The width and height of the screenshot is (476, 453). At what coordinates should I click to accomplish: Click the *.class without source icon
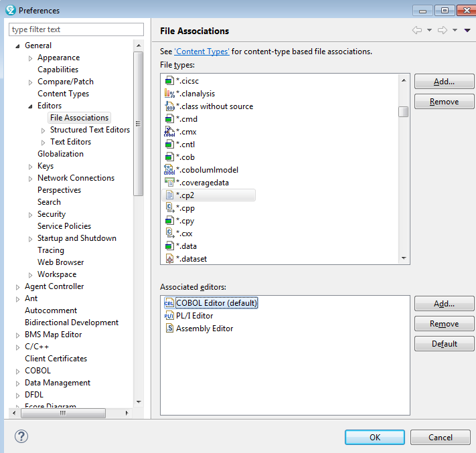point(169,106)
